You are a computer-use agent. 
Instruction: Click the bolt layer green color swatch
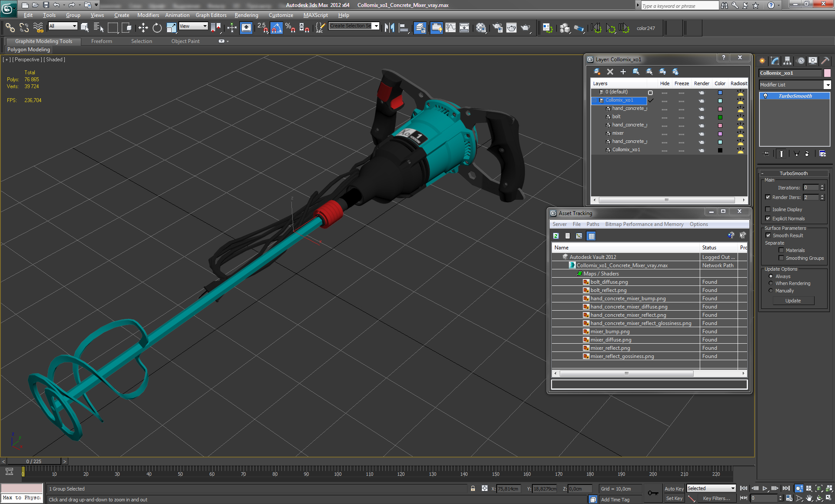pyautogui.click(x=720, y=117)
